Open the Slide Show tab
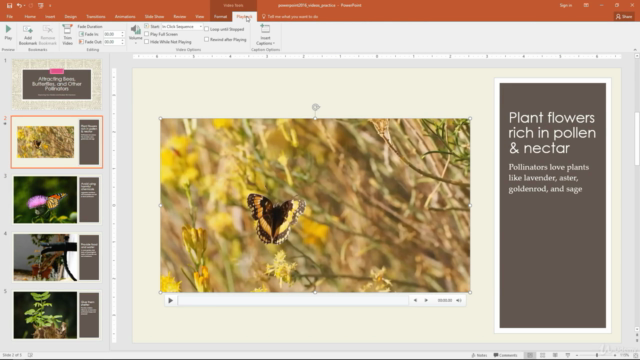This screenshot has width=640, height=360. point(154,17)
